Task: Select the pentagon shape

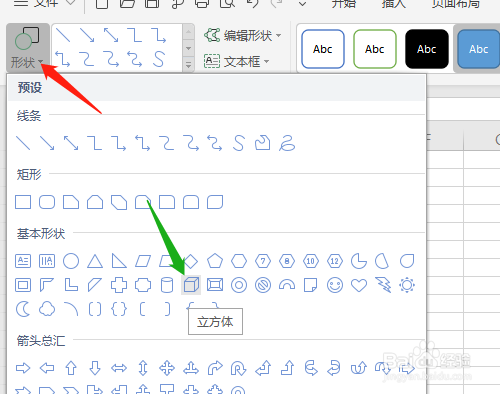Action: tap(215, 261)
